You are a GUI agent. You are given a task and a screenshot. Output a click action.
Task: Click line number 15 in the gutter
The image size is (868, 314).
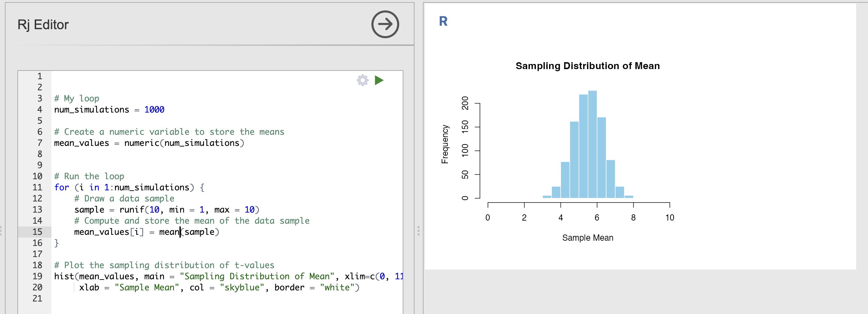37,232
